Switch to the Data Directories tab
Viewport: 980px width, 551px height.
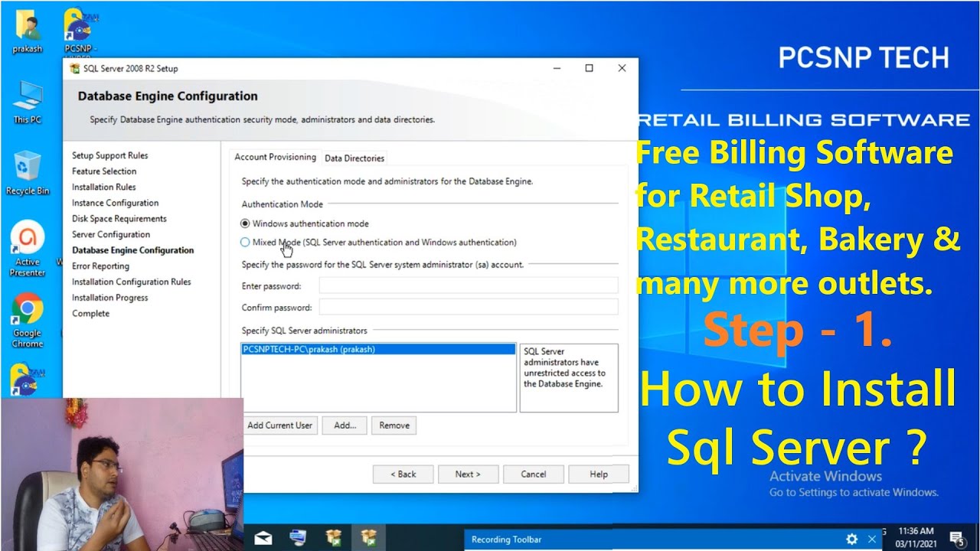(354, 158)
